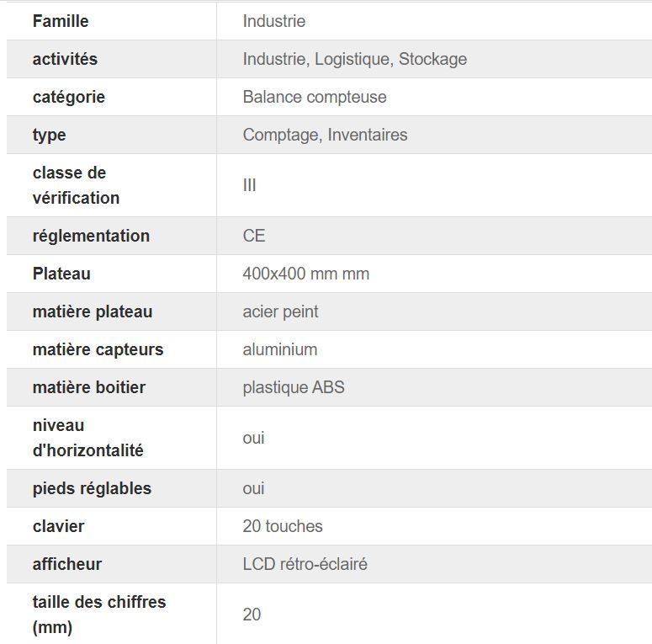
Task: Select the "réglementation" row label
Action: (x=91, y=236)
